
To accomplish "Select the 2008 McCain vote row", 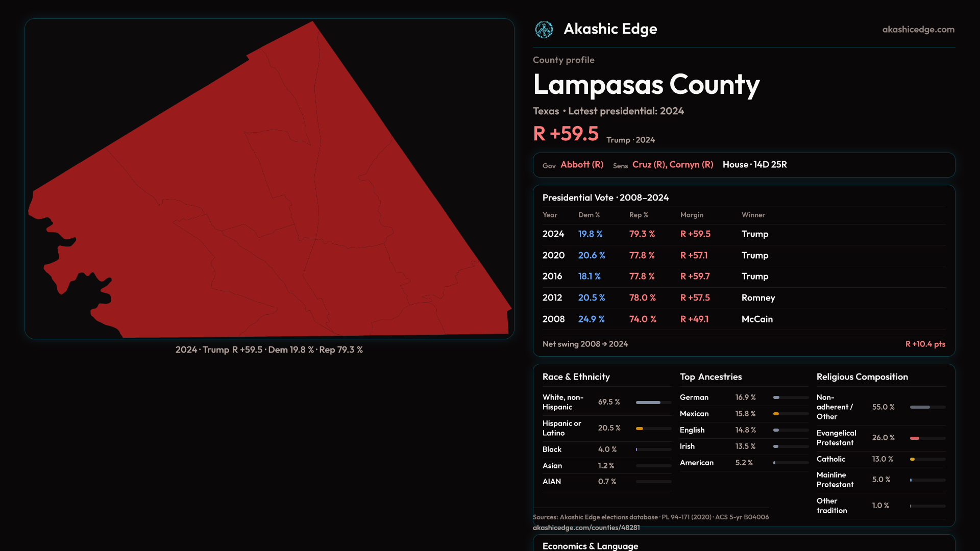I will [743, 319].
